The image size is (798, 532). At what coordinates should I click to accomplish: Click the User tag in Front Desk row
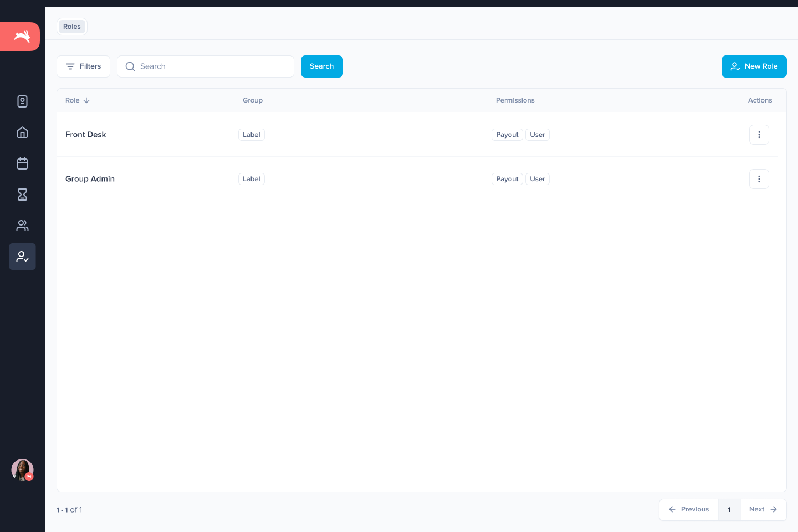(x=538, y=135)
